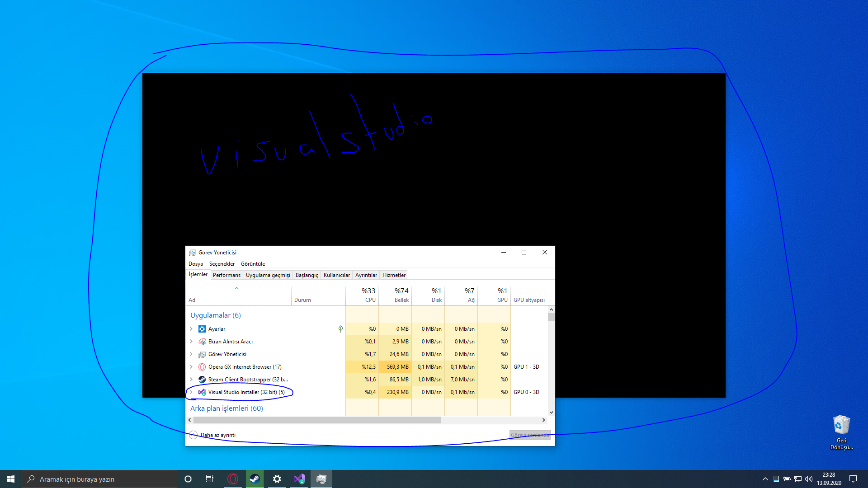The height and width of the screenshot is (488, 868).
Task: Click the Task View taskbar icon
Action: [210, 479]
